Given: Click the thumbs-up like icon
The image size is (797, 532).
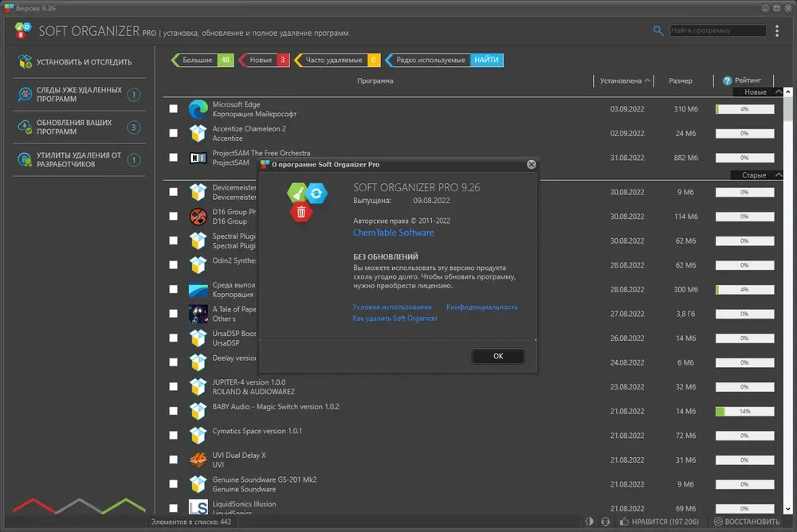Looking at the screenshot, I should 624,522.
